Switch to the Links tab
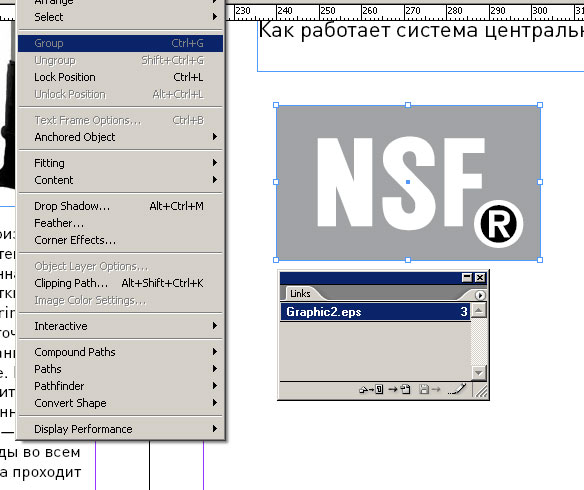 [x=300, y=293]
